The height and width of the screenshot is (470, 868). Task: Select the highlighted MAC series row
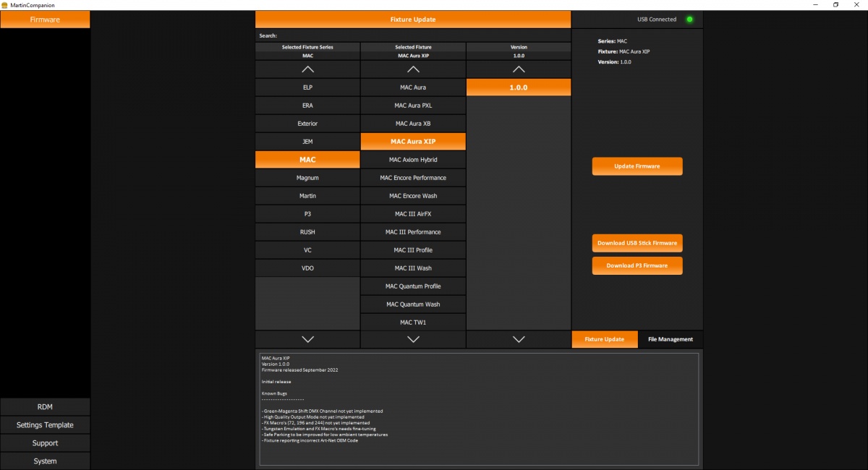point(307,160)
